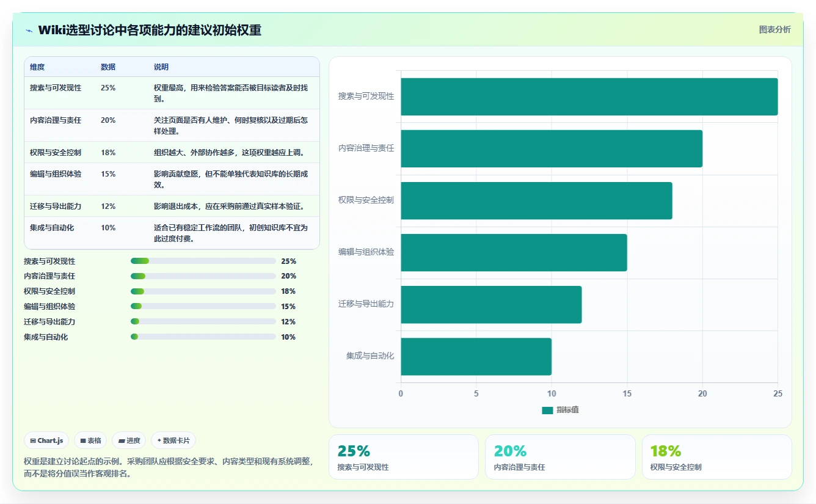Screen dimensions: 816x504
Task: Open the 20% 内容治理与责任 stat card
Action: (560, 457)
